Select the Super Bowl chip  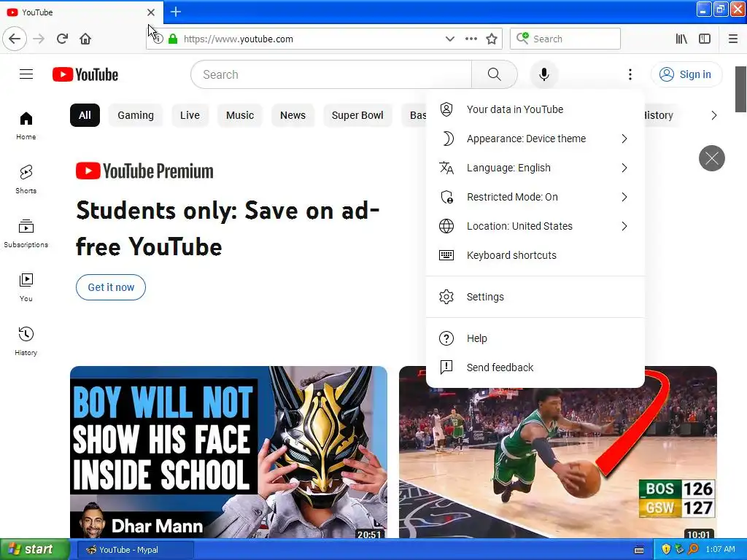coord(357,115)
